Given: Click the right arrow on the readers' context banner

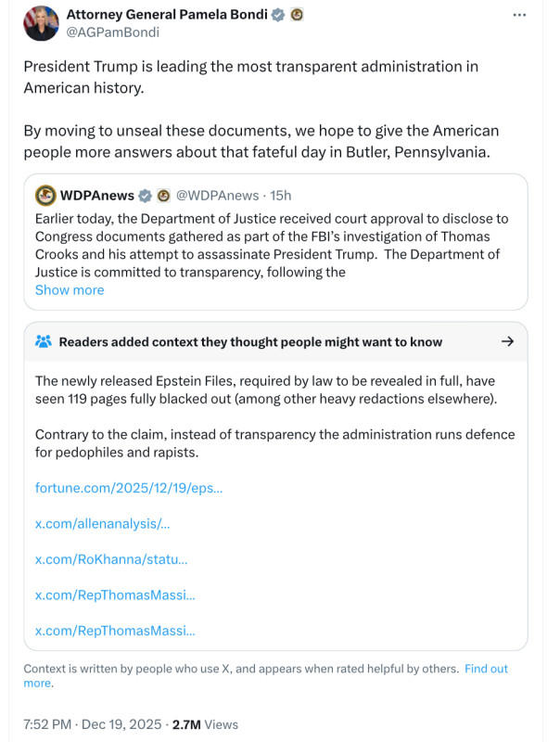Looking at the screenshot, I should click(x=508, y=341).
